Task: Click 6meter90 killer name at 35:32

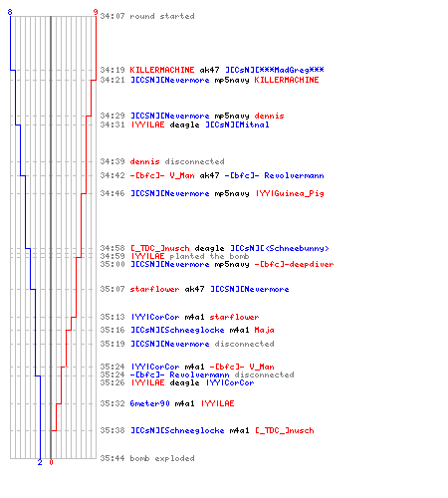Action: click(149, 403)
